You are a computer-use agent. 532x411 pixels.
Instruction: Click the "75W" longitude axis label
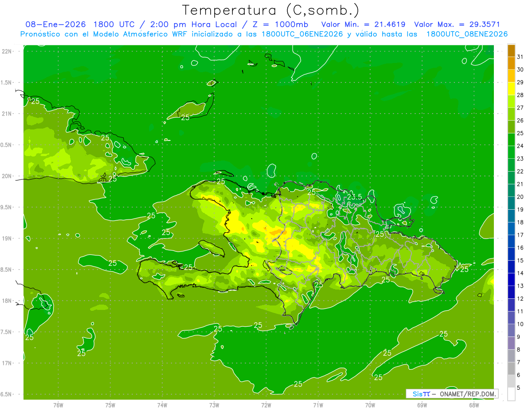pyautogui.click(x=110, y=405)
